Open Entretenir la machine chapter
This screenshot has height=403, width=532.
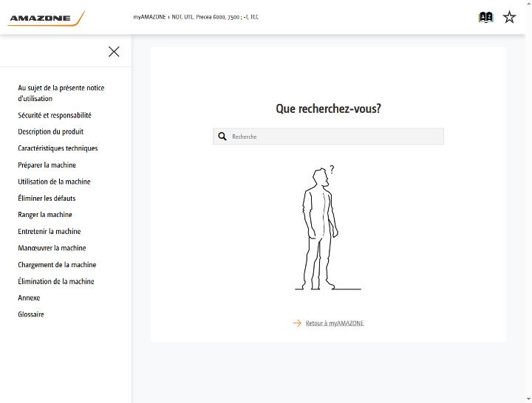tap(50, 232)
